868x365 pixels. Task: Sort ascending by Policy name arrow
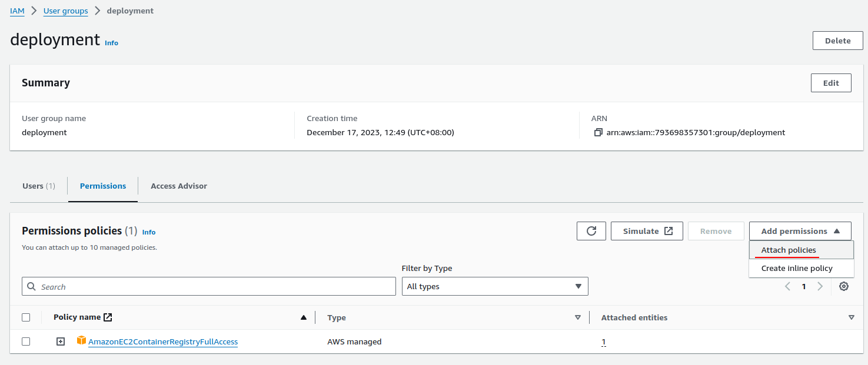click(304, 317)
